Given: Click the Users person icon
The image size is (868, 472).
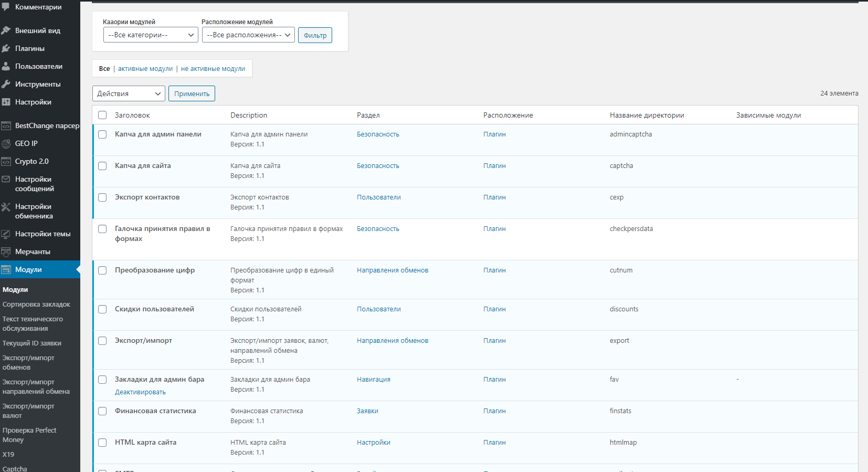Looking at the screenshot, I should (x=6, y=66).
